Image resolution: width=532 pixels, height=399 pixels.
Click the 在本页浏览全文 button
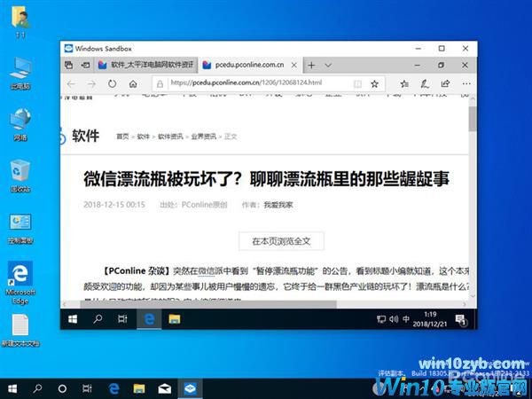tap(281, 241)
